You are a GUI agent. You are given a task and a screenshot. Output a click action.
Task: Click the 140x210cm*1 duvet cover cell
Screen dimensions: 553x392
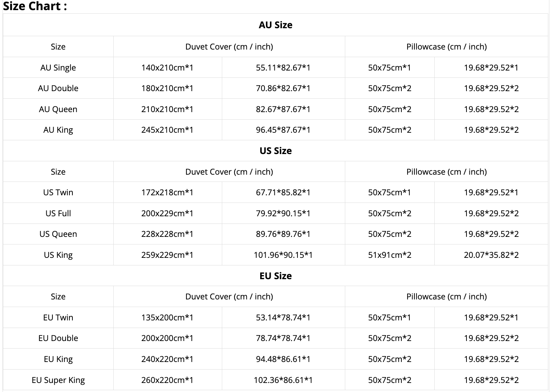(x=167, y=68)
